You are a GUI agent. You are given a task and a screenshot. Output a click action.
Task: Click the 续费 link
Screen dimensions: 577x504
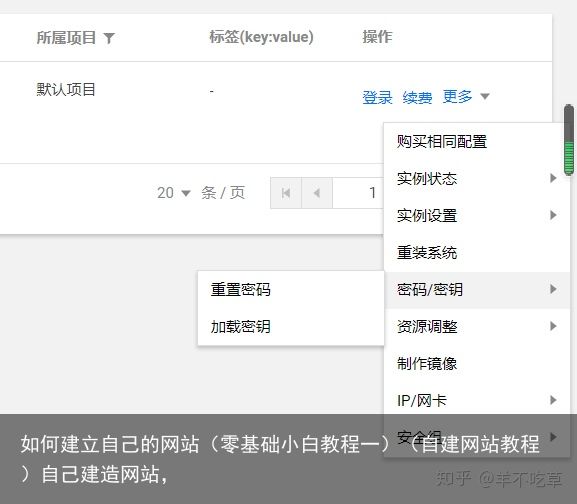point(417,97)
